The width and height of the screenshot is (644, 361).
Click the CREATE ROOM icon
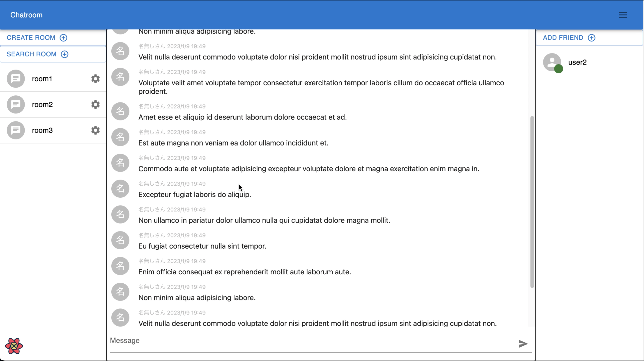(63, 38)
